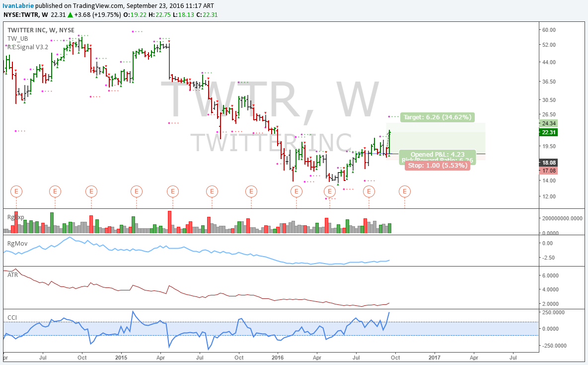
Task: Click the dark 18.08 entry price tag
Action: tap(549, 163)
